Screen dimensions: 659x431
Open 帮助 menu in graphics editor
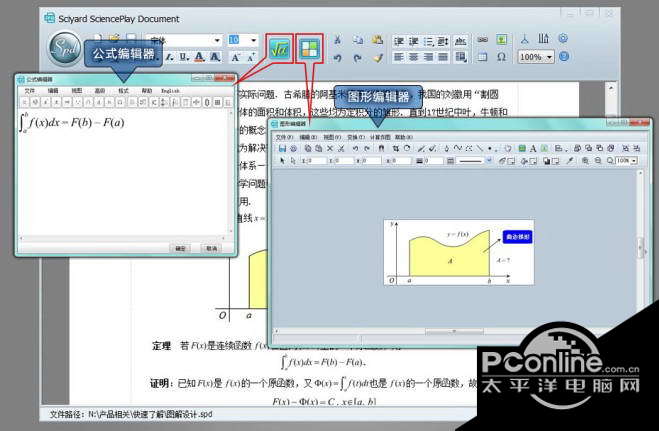coord(404,137)
